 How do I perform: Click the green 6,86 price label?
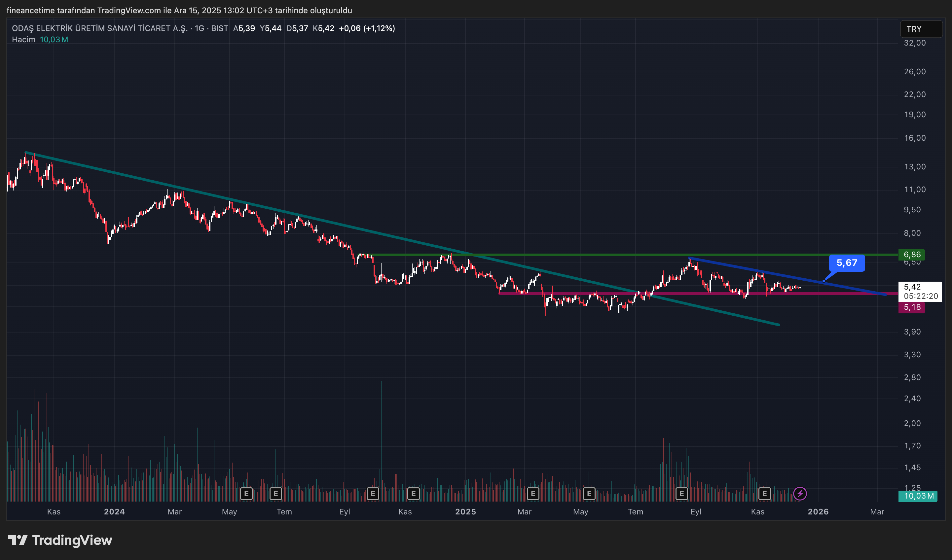pyautogui.click(x=912, y=255)
